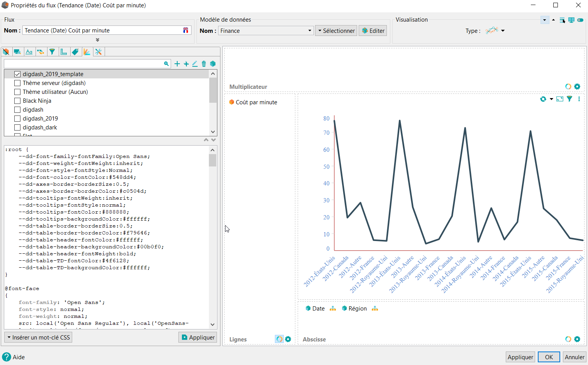The width and height of the screenshot is (588, 365).
Task: Expand the Flux section double chevron
Action: coord(98,40)
